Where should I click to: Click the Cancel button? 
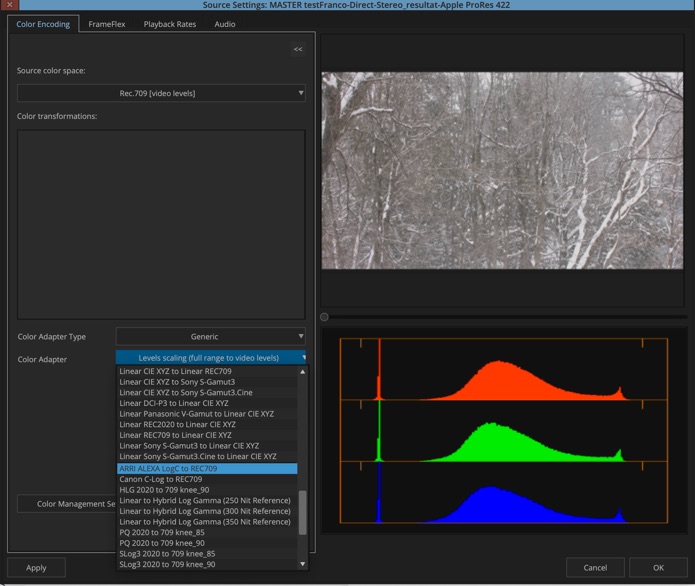point(595,567)
